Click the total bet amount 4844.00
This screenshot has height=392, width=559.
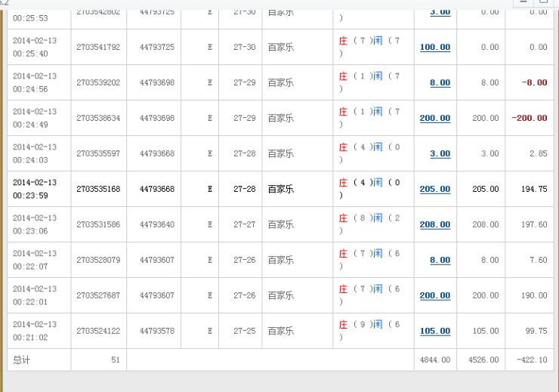(435, 360)
